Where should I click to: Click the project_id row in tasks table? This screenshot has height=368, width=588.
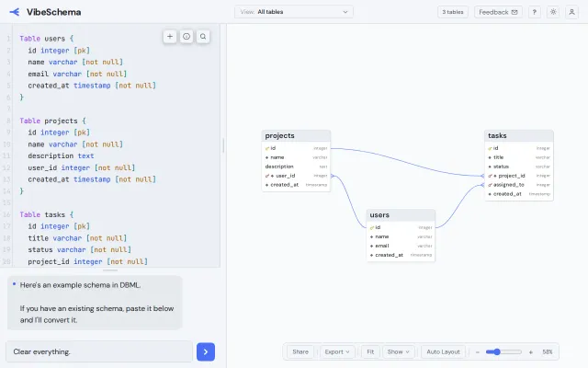pos(519,176)
